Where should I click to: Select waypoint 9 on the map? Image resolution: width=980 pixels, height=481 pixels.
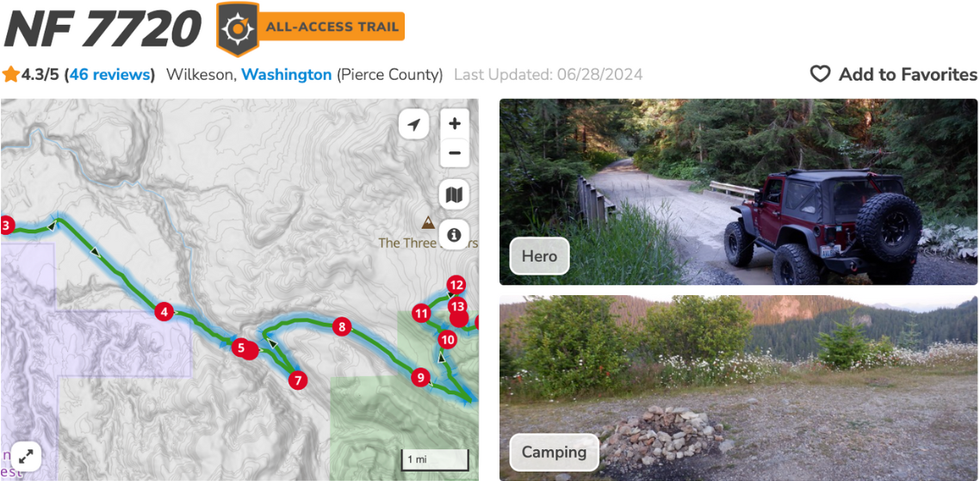[x=420, y=377]
